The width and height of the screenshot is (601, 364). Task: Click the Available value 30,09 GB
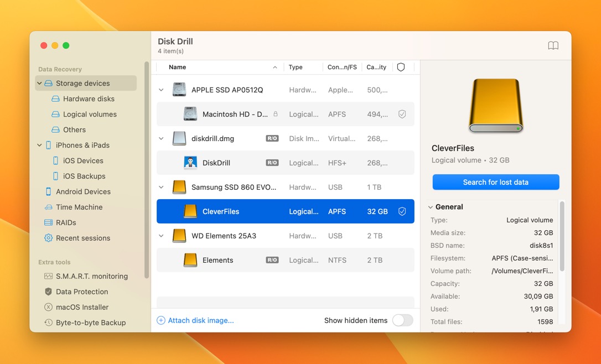[538, 296]
